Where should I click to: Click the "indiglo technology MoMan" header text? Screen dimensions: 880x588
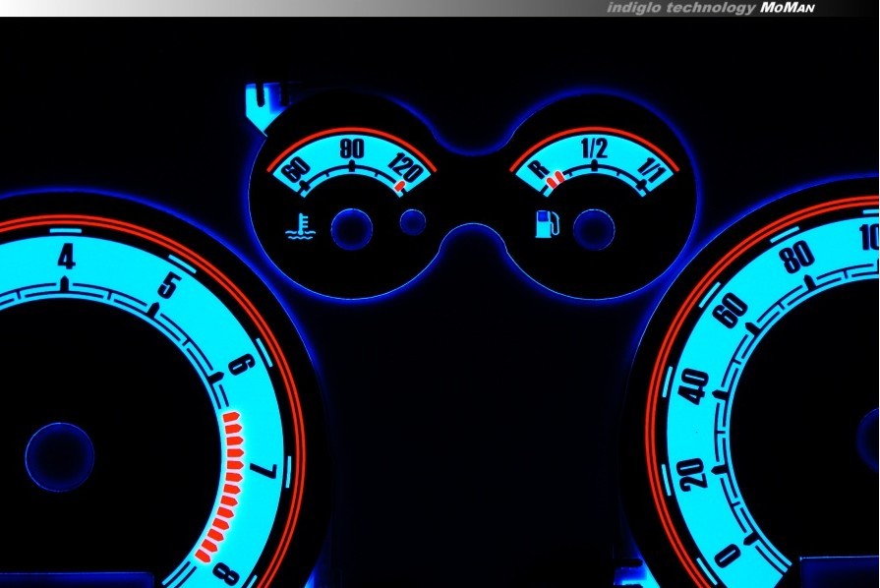pyautogui.click(x=711, y=8)
